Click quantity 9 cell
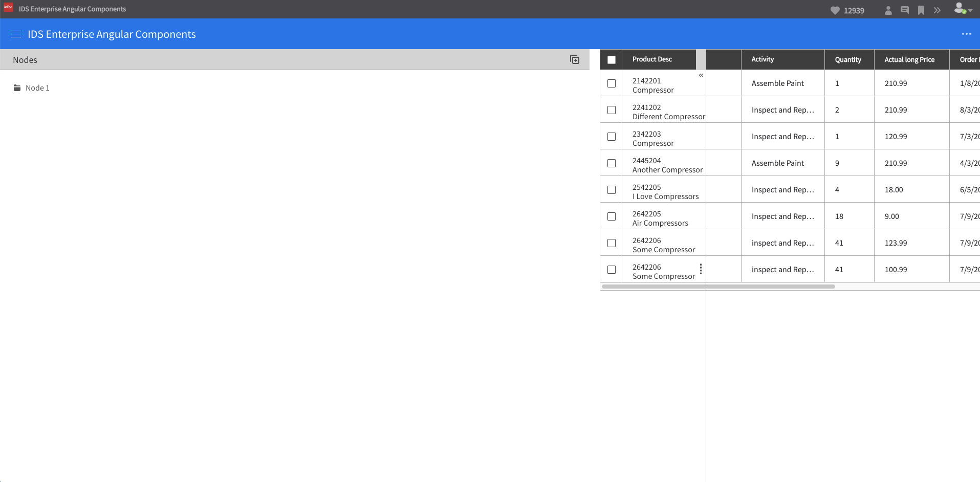980x482 pixels. tap(849, 163)
